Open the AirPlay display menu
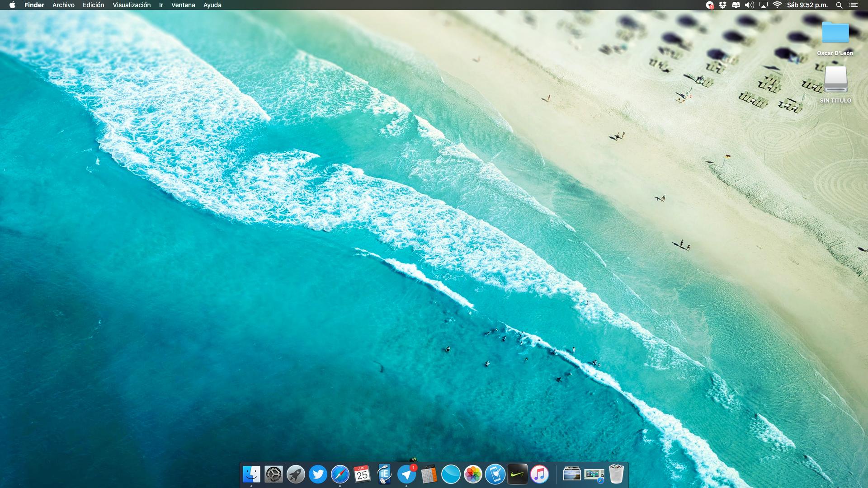The image size is (868, 488). coord(763,5)
